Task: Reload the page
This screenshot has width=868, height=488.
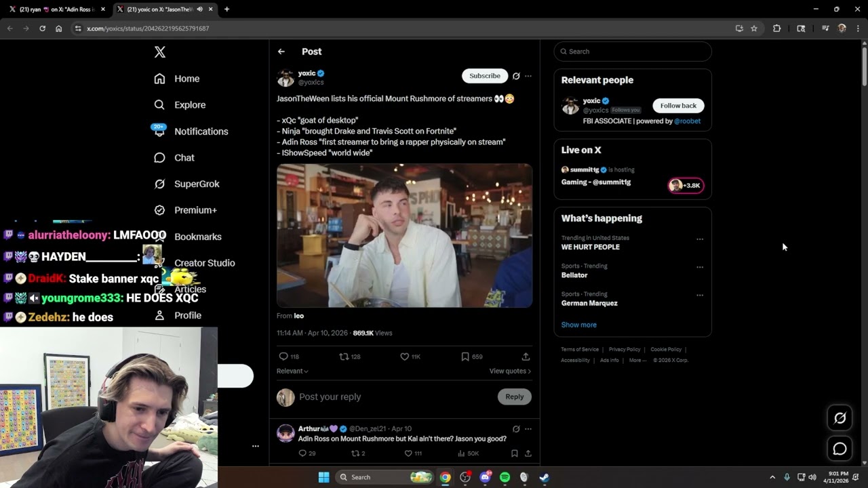Action: coord(42,28)
